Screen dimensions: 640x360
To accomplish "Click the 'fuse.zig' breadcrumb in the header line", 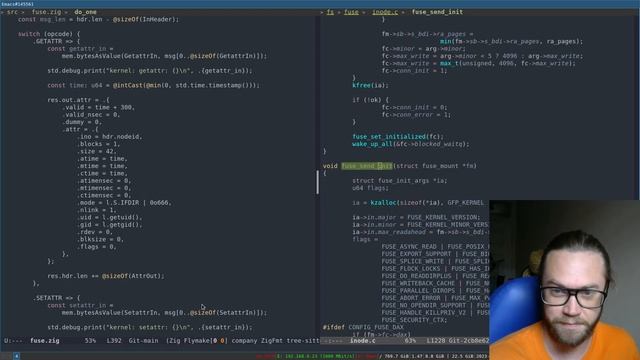I will (x=46, y=12).
